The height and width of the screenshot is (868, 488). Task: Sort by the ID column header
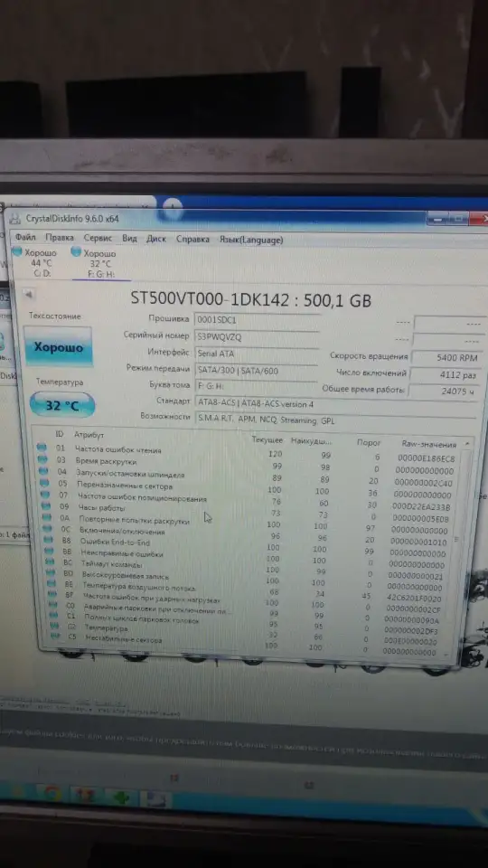[x=60, y=434]
